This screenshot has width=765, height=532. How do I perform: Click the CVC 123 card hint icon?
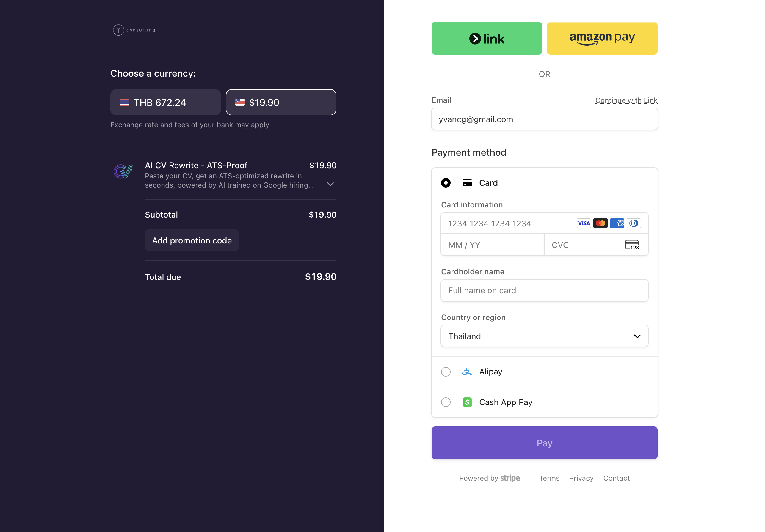pyautogui.click(x=631, y=245)
